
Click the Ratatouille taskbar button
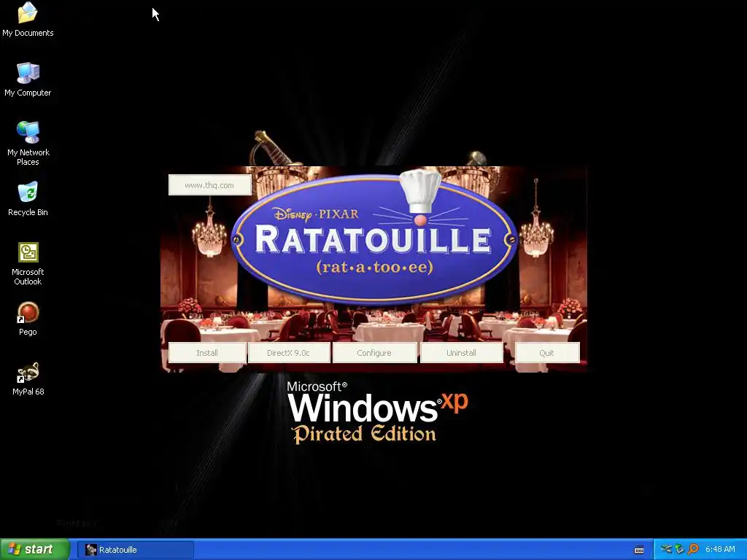tap(136, 550)
